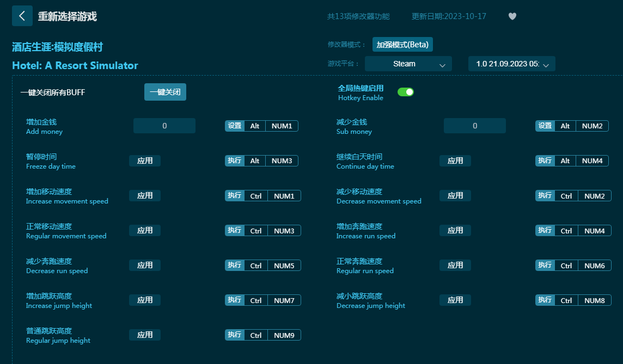Image resolution: width=623 pixels, height=364 pixels.
Task: Click the back arrow icon
Action: click(22, 16)
